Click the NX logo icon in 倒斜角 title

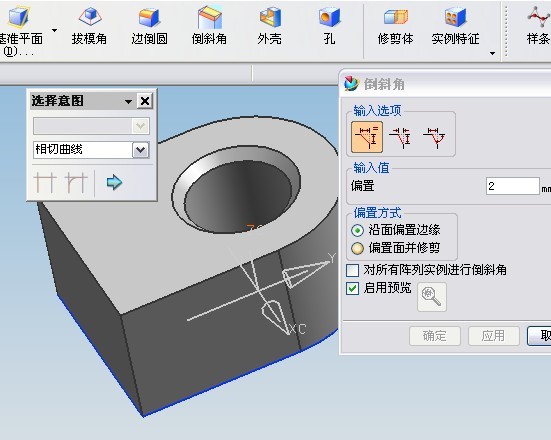352,84
